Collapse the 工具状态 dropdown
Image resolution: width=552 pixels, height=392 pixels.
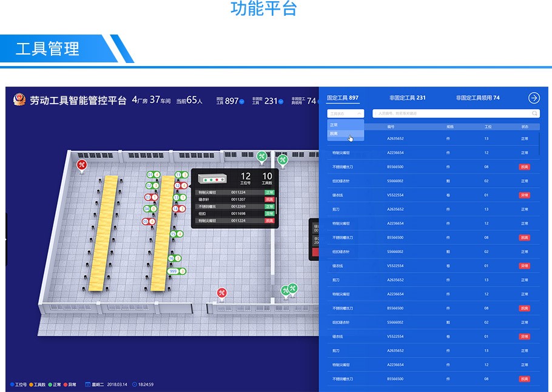(x=346, y=113)
